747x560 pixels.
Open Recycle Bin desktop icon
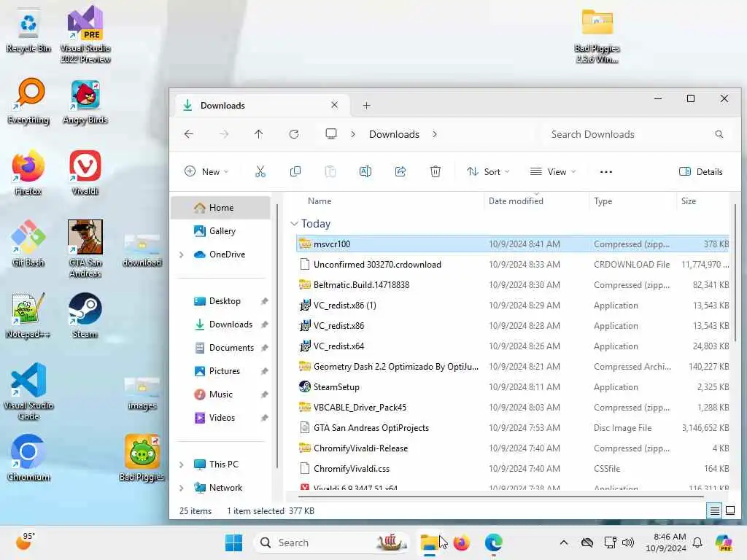tap(28, 31)
